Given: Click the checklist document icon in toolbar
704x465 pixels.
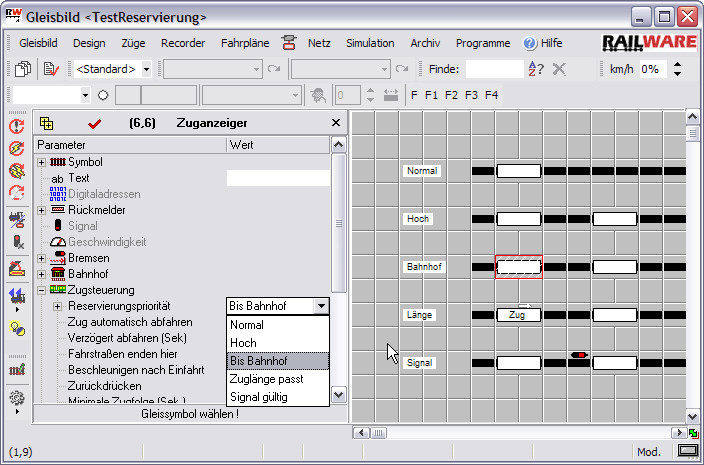Looking at the screenshot, I should (51, 69).
